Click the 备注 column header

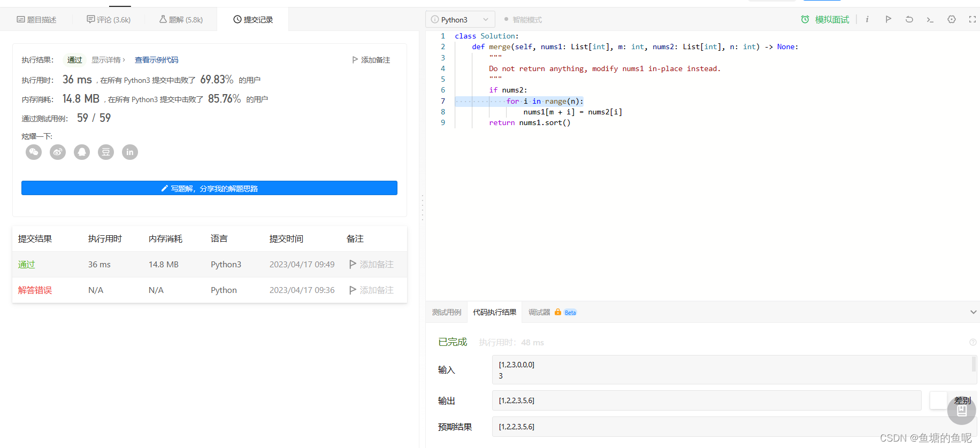355,238
